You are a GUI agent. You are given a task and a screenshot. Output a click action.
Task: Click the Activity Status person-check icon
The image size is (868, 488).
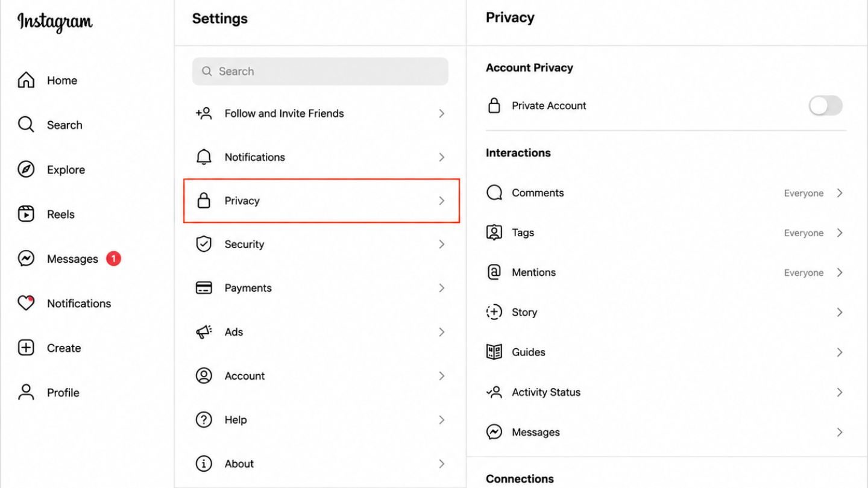tap(494, 392)
